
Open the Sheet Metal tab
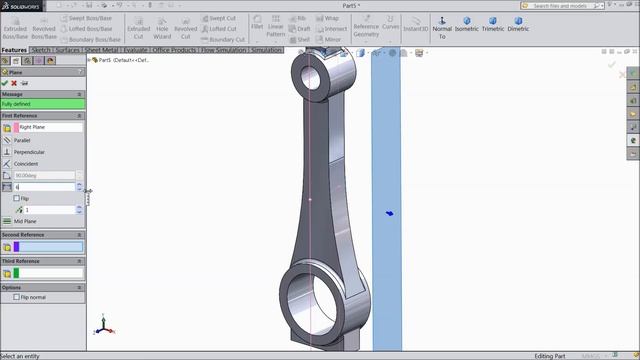[101, 50]
